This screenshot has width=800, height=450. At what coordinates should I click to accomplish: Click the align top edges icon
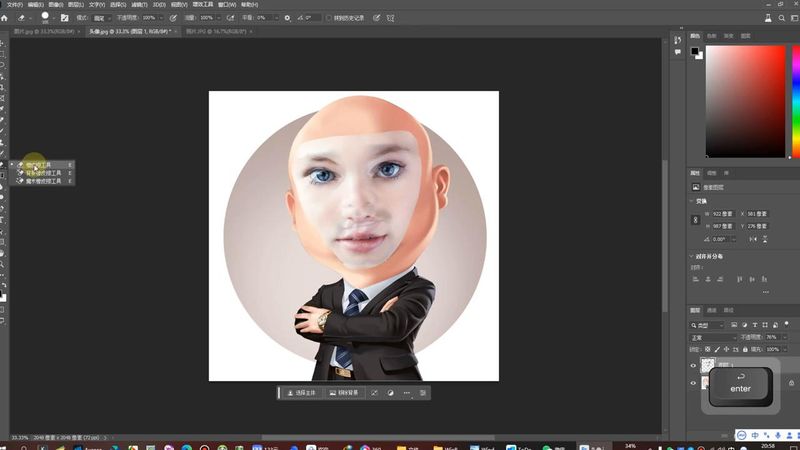click(x=740, y=280)
